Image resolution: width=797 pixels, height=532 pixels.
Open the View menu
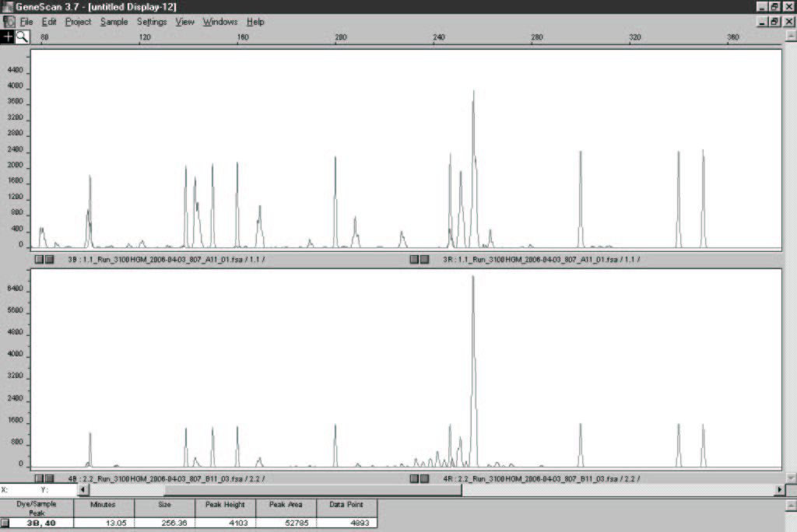coord(184,22)
